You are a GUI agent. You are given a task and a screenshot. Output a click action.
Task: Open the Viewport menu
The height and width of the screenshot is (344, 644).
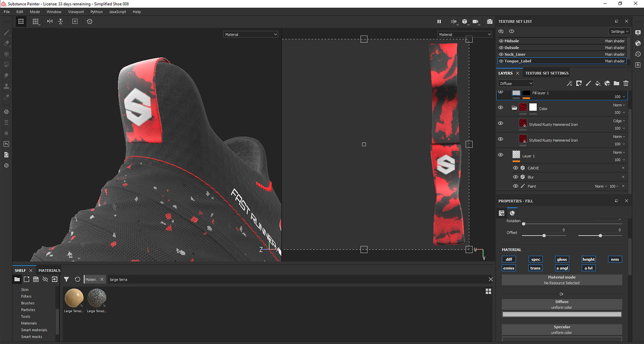tap(75, 12)
